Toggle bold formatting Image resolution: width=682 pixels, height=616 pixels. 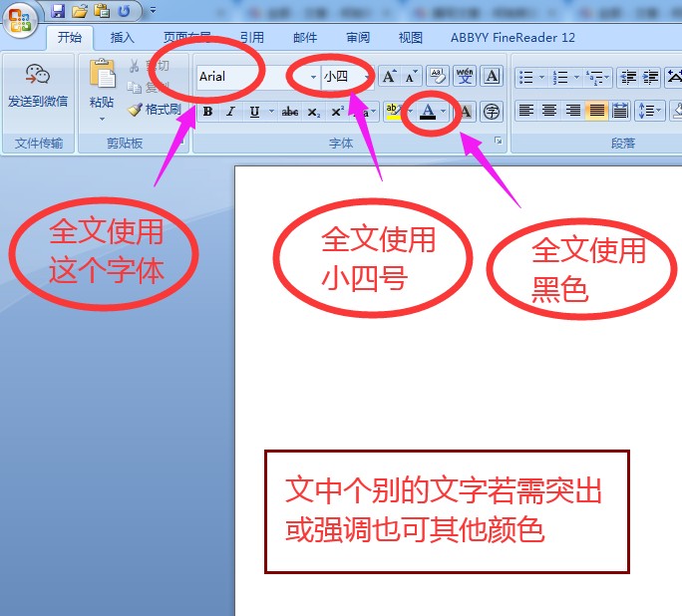[208, 112]
